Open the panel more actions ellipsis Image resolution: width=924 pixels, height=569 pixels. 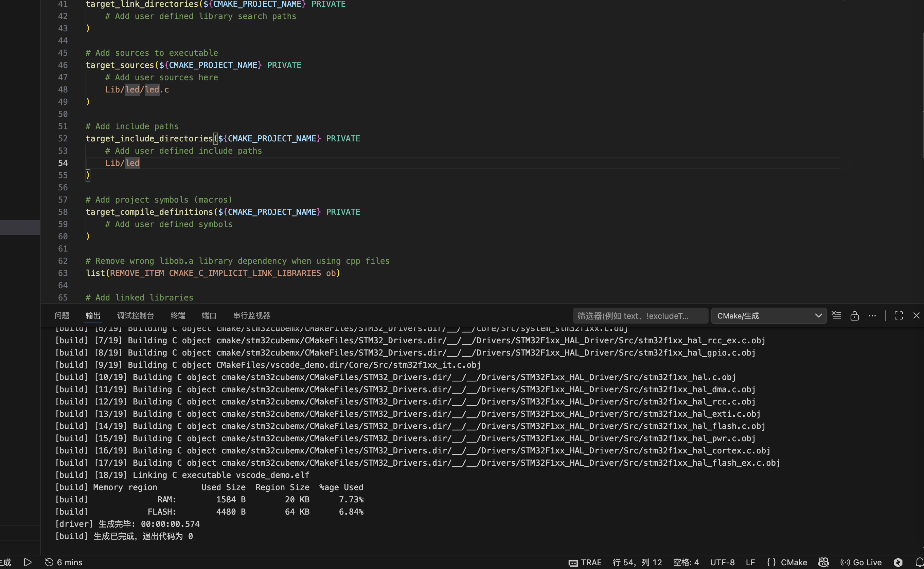[x=872, y=315]
